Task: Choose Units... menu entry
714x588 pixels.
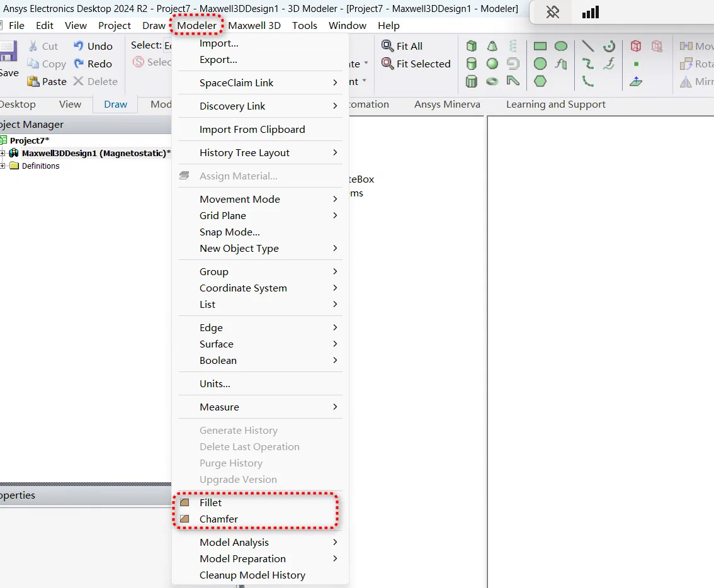Action: 260,383
